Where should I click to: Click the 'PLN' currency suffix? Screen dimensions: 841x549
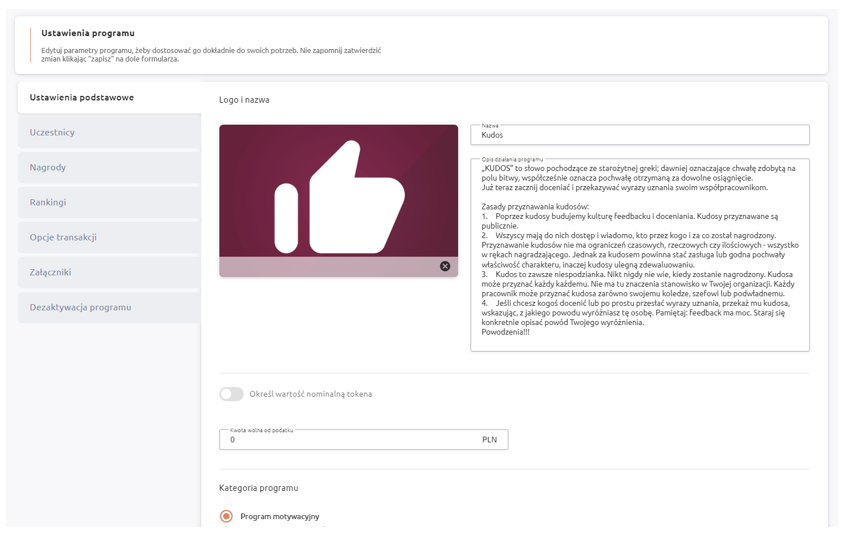pyautogui.click(x=489, y=440)
